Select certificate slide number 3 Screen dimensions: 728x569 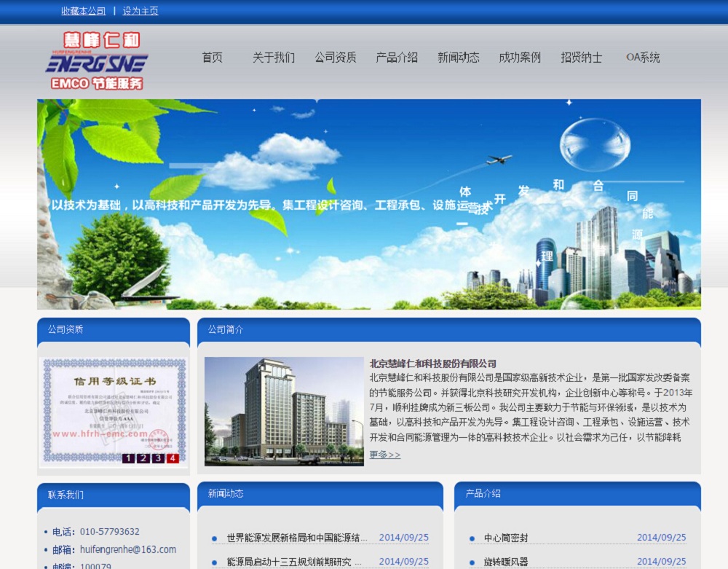tap(158, 458)
